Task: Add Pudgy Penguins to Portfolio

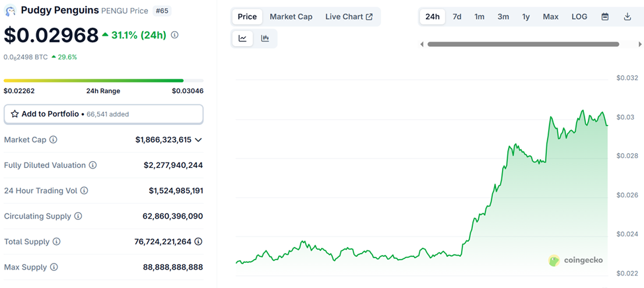Action: pos(104,114)
